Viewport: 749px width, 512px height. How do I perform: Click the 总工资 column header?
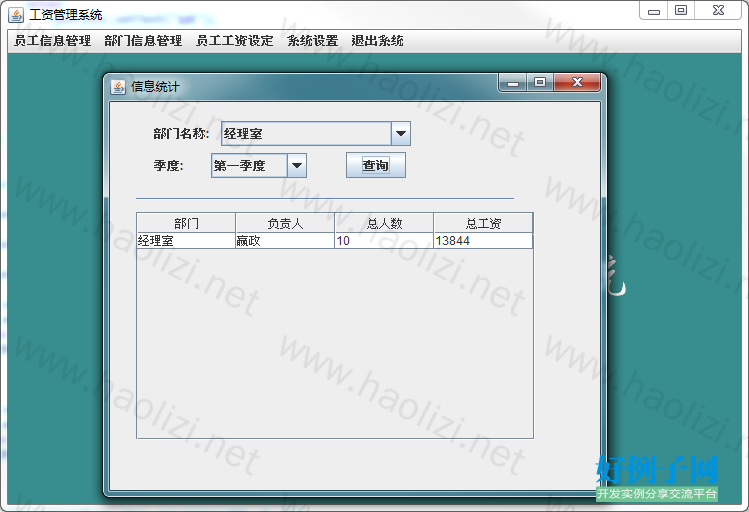(x=483, y=223)
